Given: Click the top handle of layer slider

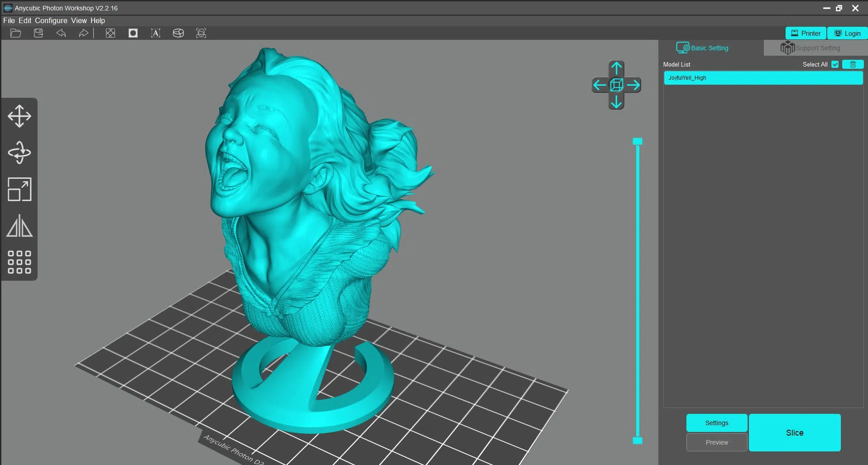Looking at the screenshot, I should pos(638,141).
